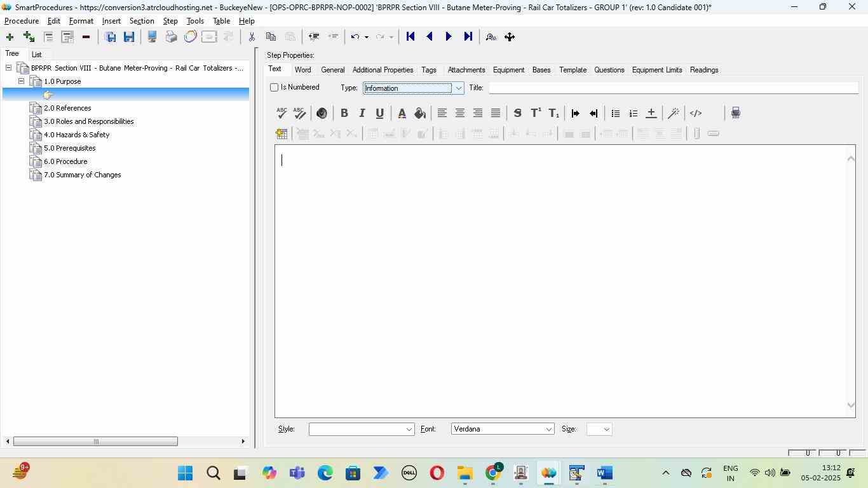Image resolution: width=868 pixels, height=488 pixels.
Task: Click the Print icon in main toolbar
Action: (x=171, y=37)
